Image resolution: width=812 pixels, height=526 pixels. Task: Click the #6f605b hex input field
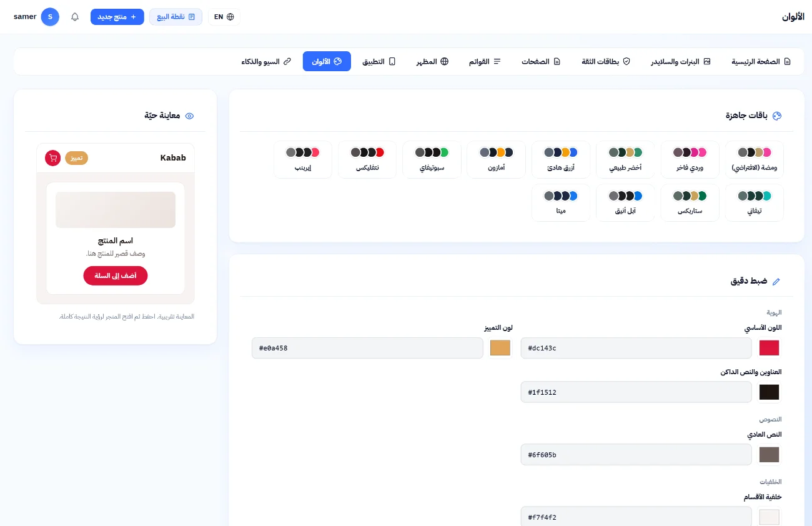coord(636,455)
